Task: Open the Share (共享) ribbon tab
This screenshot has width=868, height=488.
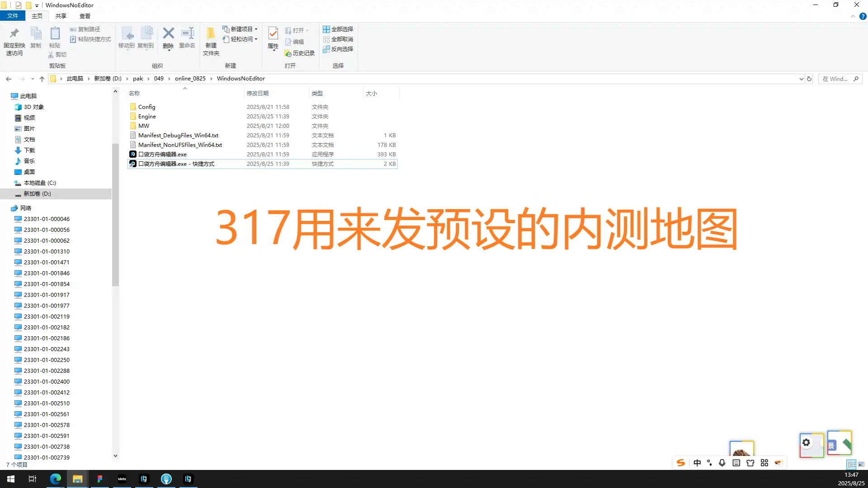Action: click(61, 16)
